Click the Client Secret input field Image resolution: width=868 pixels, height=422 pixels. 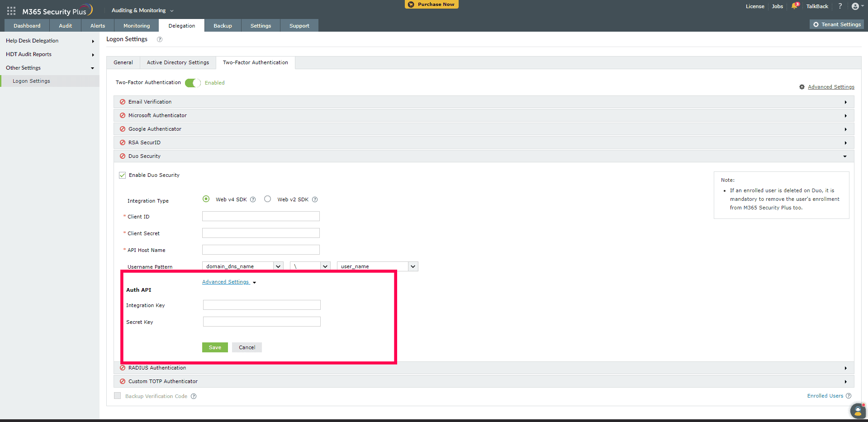click(261, 233)
